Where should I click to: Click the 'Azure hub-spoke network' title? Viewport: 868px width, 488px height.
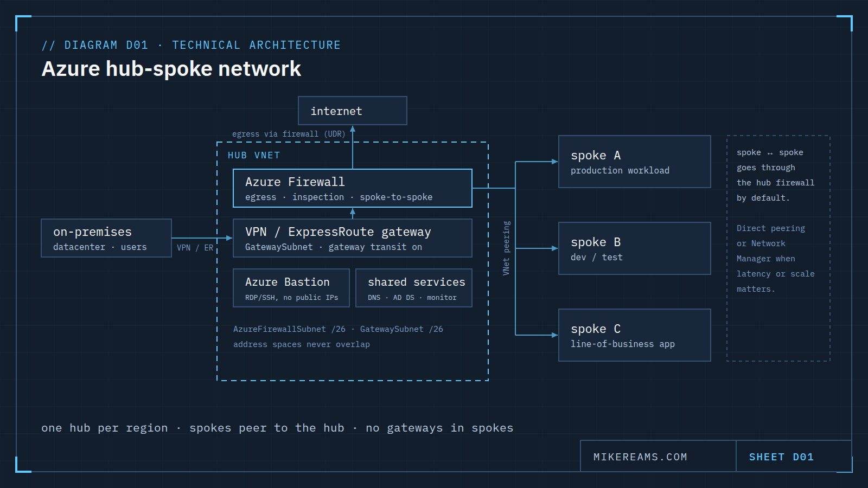point(171,69)
